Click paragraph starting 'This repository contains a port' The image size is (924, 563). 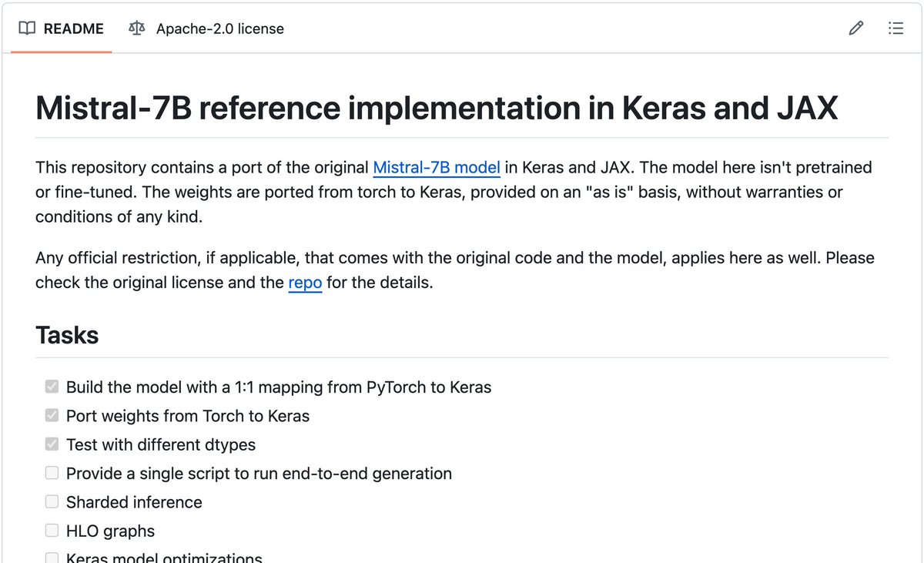point(454,192)
